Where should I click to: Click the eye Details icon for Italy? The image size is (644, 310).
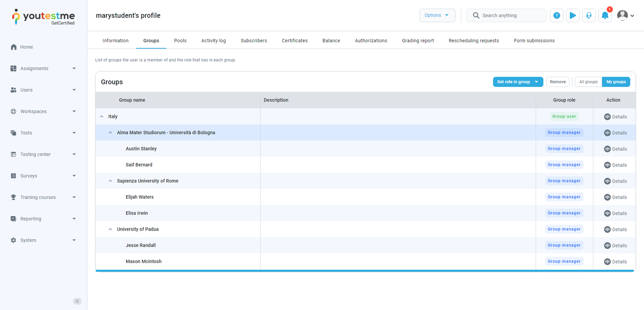pos(607,117)
